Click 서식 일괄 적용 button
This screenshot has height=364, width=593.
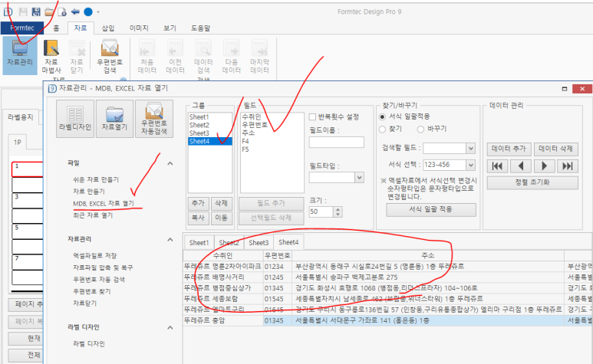point(431,209)
